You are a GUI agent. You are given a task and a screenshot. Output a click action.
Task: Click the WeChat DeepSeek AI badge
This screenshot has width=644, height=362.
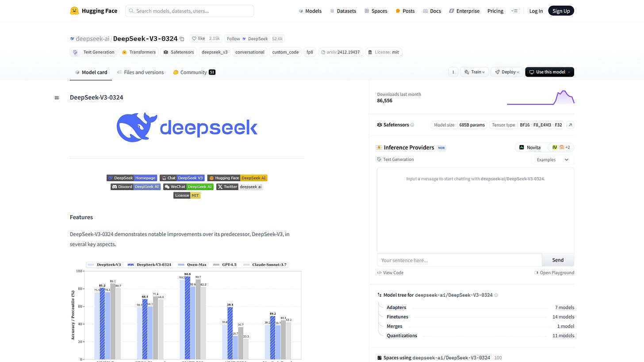tap(188, 187)
